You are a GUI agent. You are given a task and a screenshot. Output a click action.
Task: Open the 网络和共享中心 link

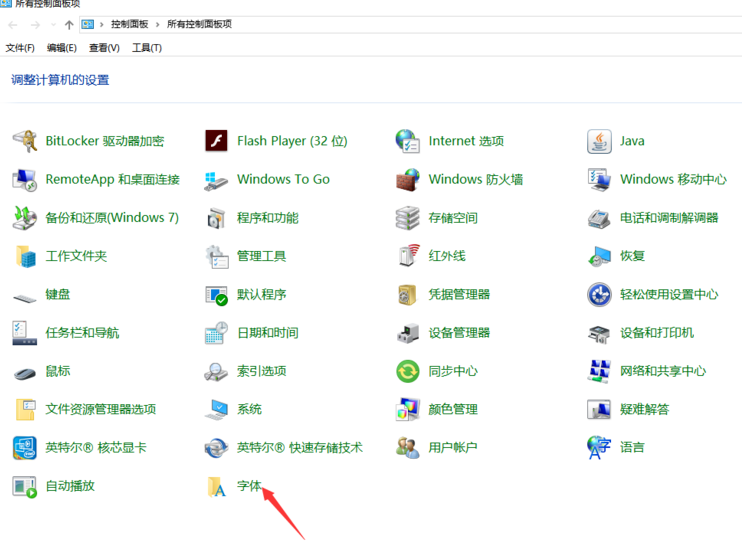(x=662, y=371)
